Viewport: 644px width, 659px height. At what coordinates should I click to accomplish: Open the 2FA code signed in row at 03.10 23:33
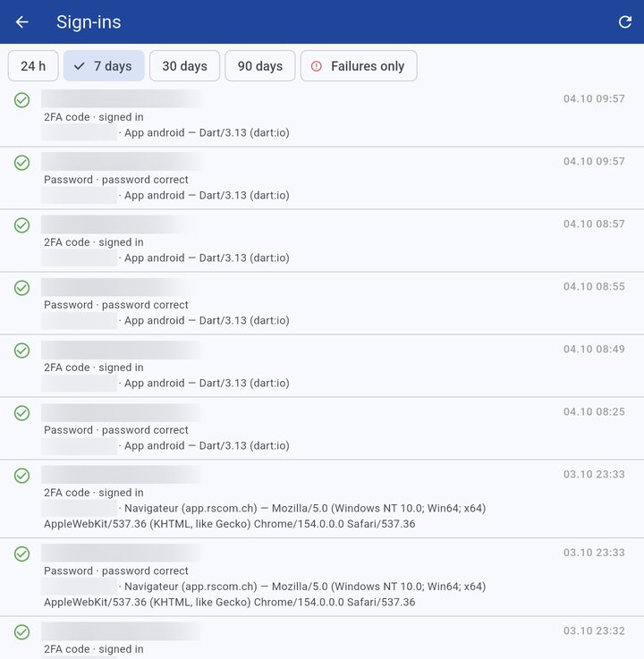point(322,499)
